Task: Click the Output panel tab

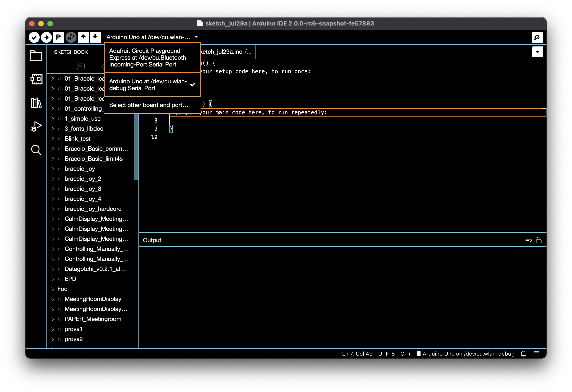Action: coord(152,240)
